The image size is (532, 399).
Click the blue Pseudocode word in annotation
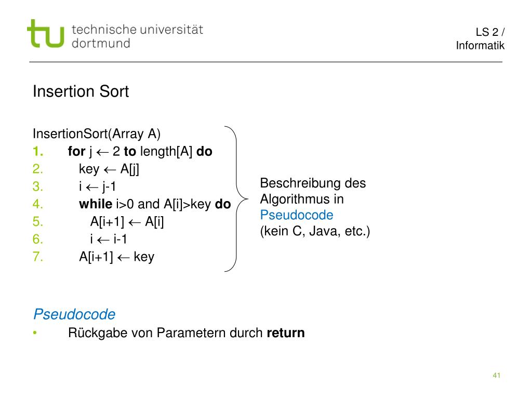pos(297,215)
